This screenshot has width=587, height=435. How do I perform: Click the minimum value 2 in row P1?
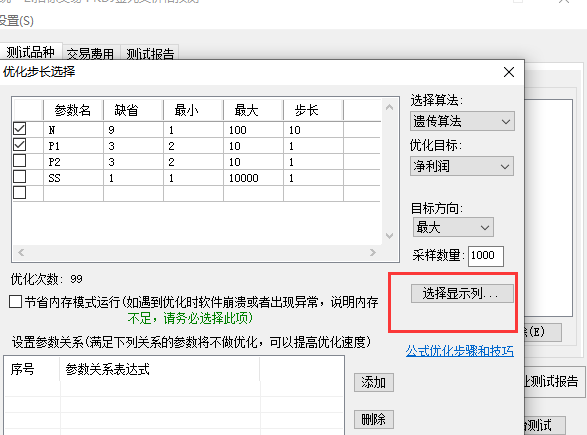(193, 146)
